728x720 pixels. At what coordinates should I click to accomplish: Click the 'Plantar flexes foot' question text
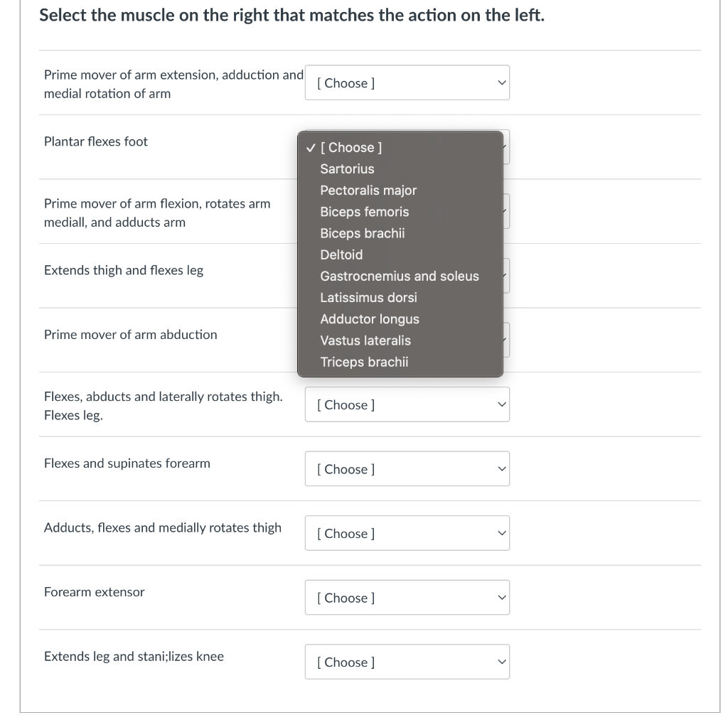pyautogui.click(x=96, y=141)
